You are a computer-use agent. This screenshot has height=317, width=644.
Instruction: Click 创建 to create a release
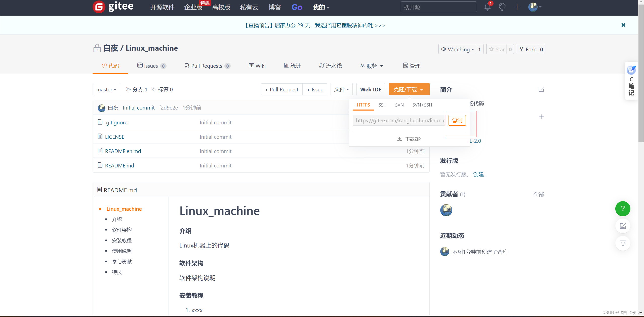pos(478,174)
